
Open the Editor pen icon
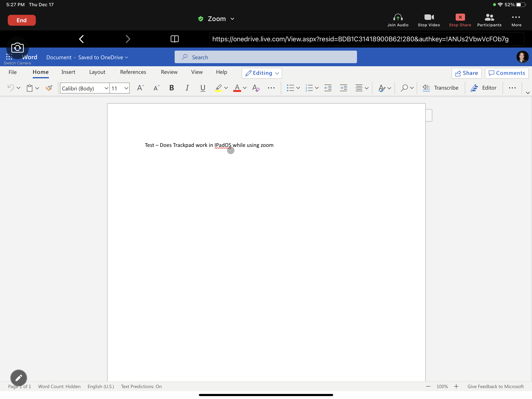pos(474,88)
